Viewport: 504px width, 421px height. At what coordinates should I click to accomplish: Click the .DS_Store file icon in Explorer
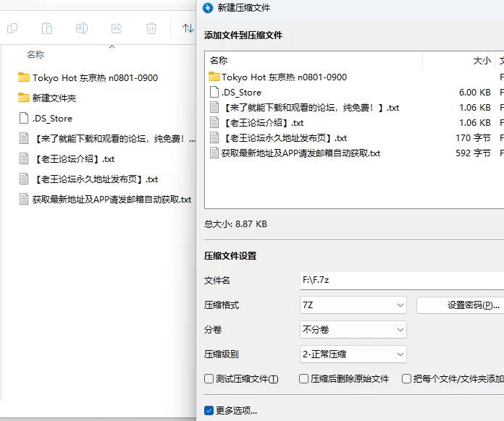(24, 118)
